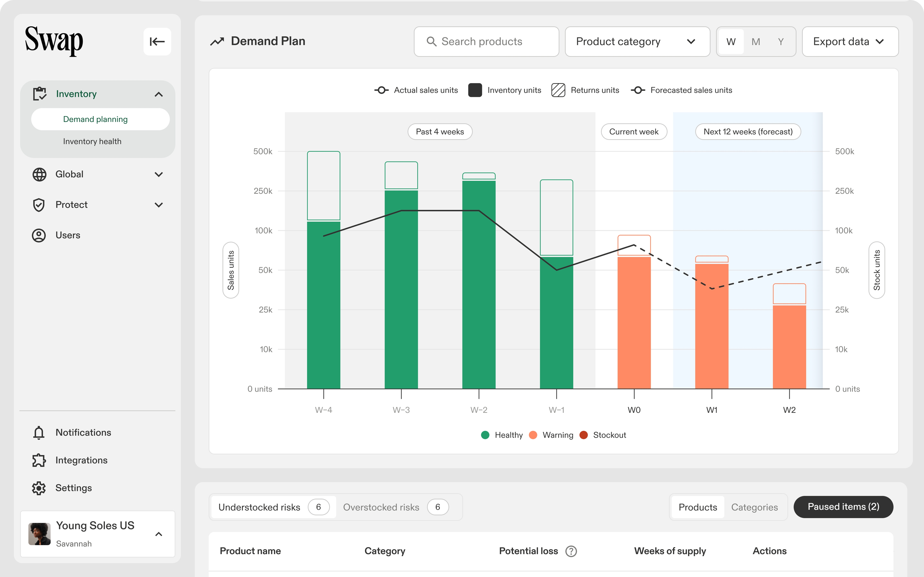Open the Product category dropdown
The width and height of the screenshot is (924, 577).
pyautogui.click(x=637, y=42)
